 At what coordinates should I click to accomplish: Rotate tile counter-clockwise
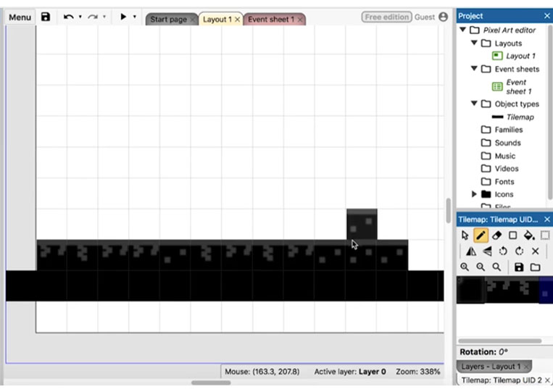[x=503, y=251]
